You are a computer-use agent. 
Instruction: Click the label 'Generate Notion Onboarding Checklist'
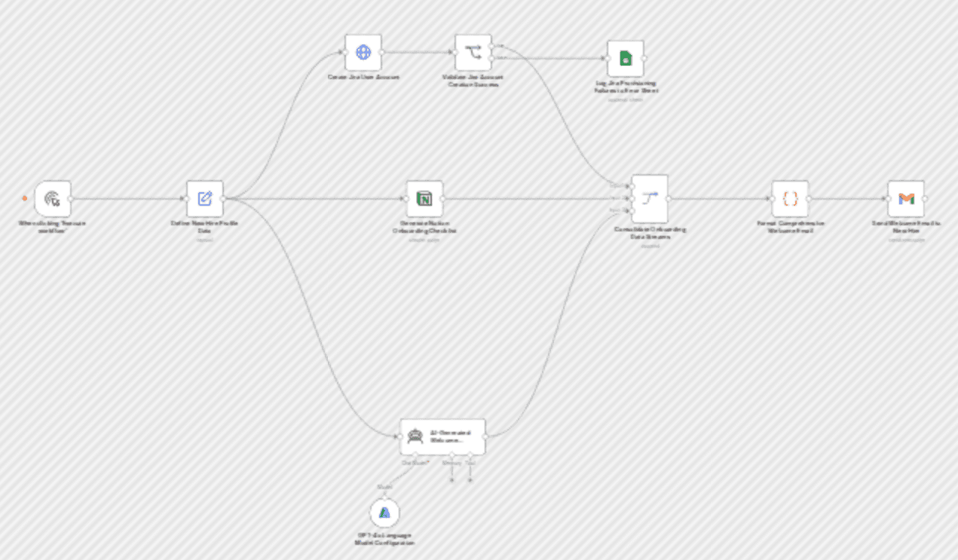[424, 227]
